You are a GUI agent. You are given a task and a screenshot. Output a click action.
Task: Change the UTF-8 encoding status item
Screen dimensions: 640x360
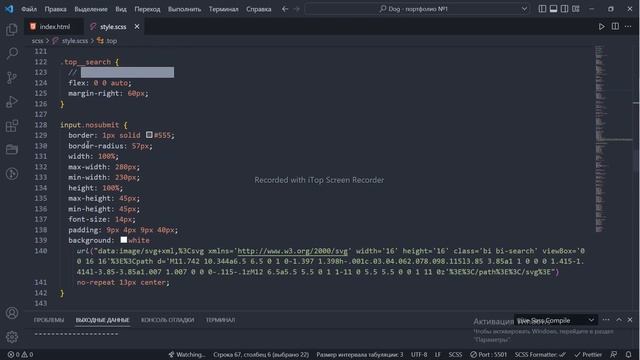click(x=419, y=355)
